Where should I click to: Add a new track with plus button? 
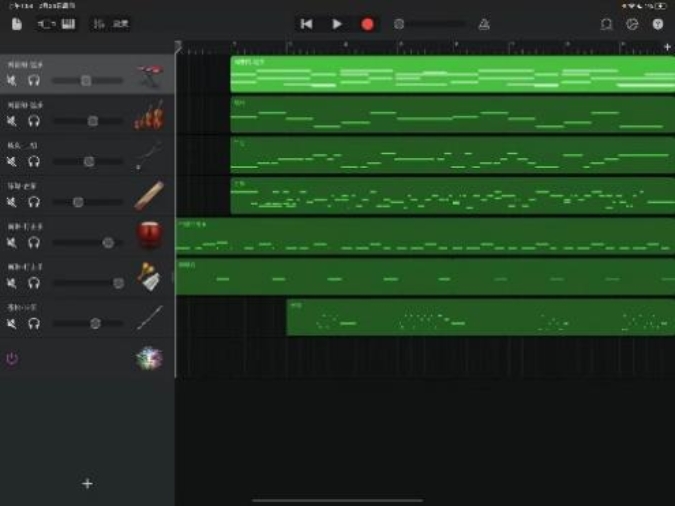point(87,484)
